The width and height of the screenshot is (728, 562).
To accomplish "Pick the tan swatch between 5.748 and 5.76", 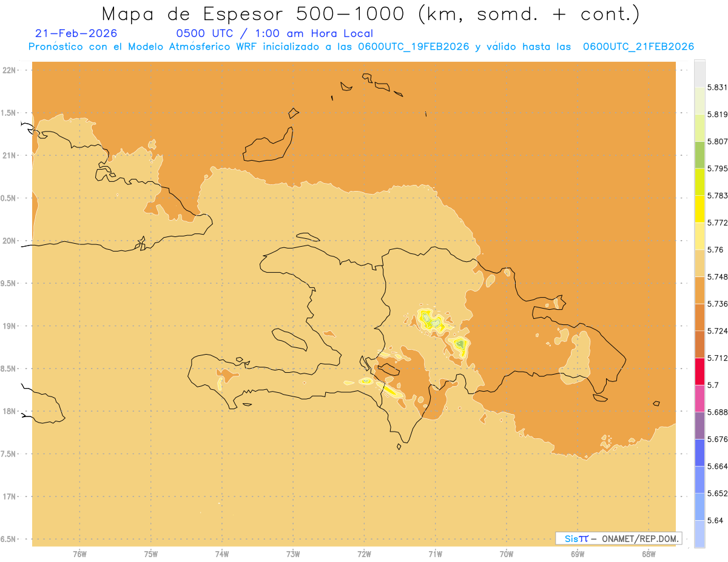I will click(699, 263).
